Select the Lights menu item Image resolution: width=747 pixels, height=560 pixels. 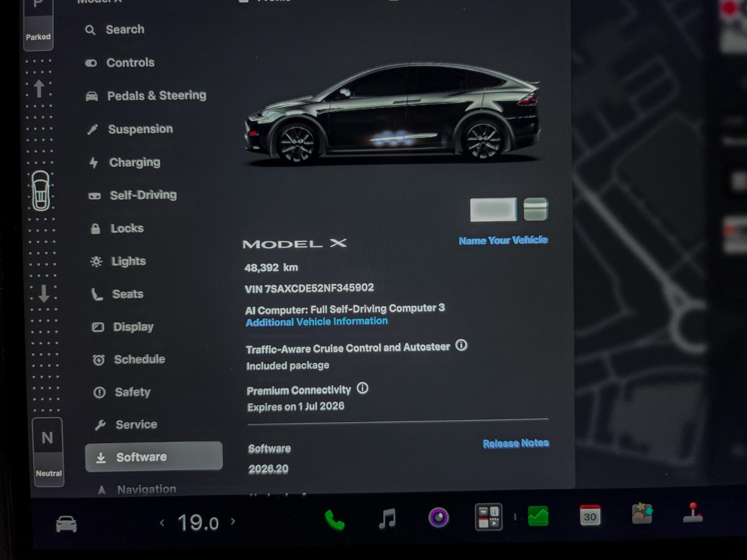pos(118,261)
